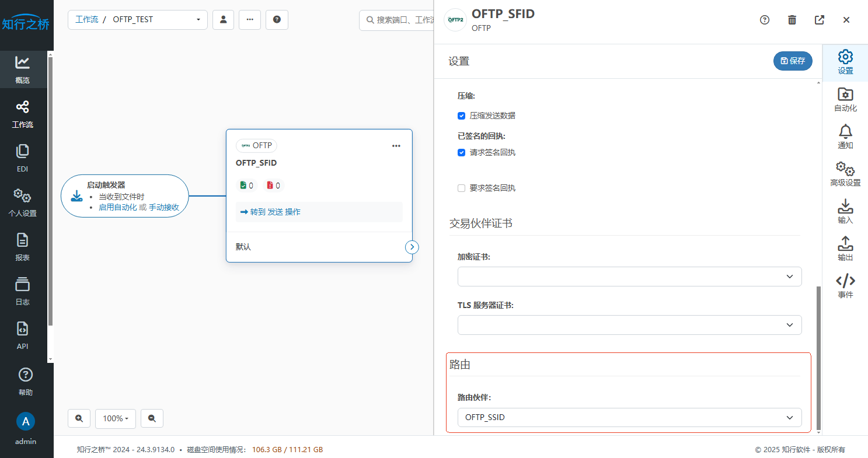Open the 概览 menu item in the sidebar

click(x=23, y=69)
